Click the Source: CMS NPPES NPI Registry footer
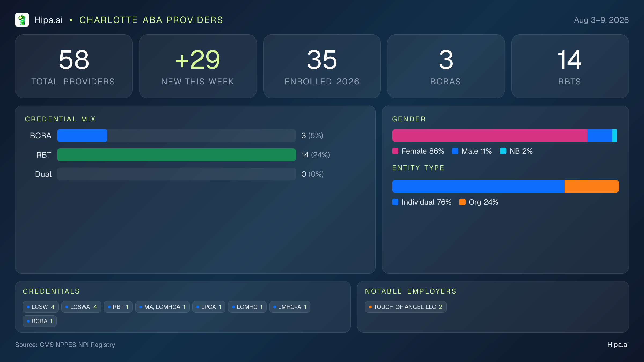 [65, 345]
